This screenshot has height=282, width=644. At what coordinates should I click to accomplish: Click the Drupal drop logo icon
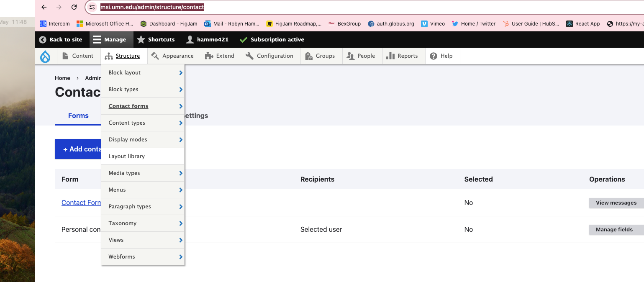click(x=45, y=56)
